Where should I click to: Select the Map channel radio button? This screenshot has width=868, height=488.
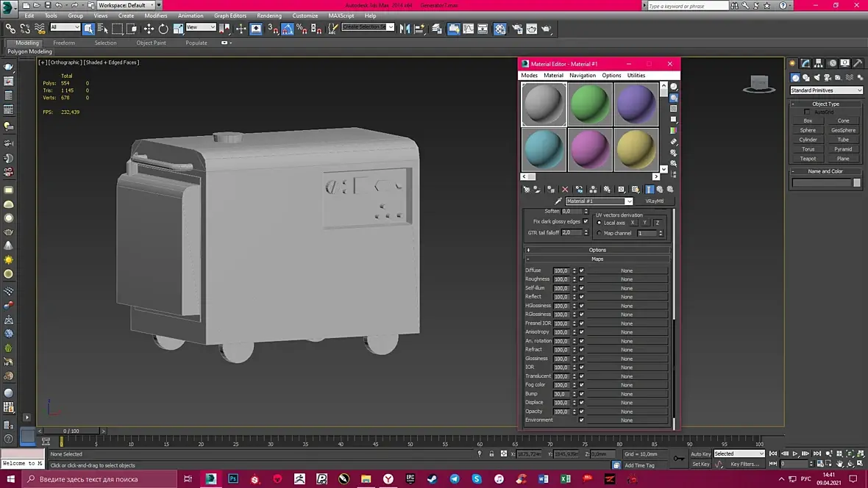(599, 233)
